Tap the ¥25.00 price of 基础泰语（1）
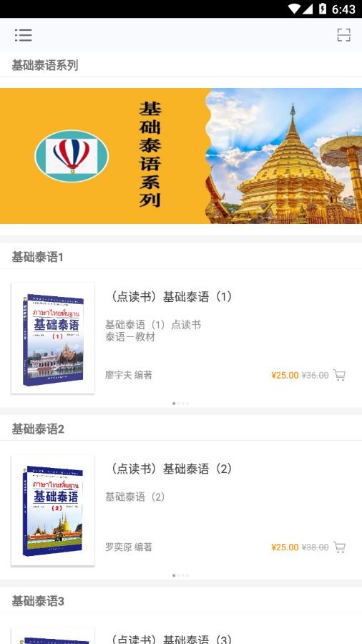This screenshot has height=644, width=362. [285, 375]
